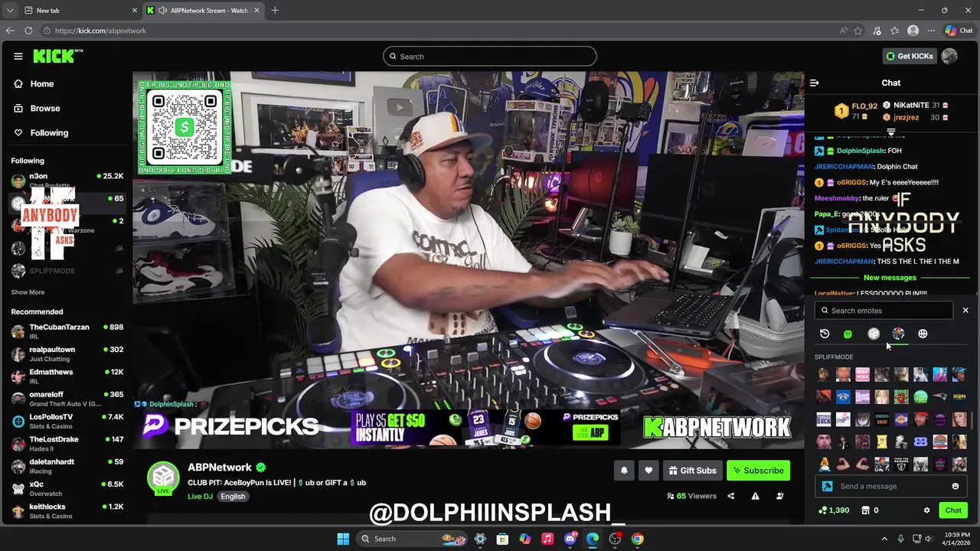Click DolphinSplash username in chat
This screenshot has height=551, width=980.
click(861, 151)
